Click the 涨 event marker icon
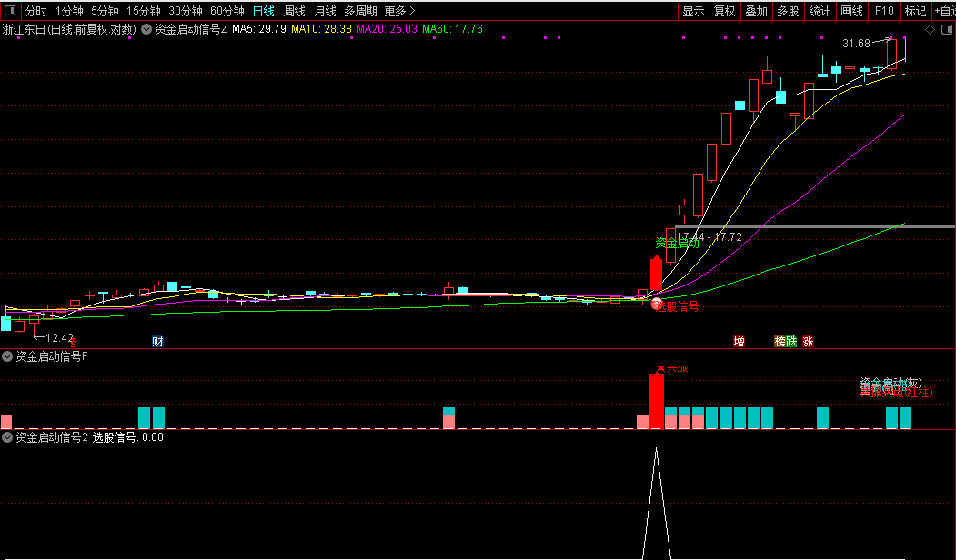Image resolution: width=956 pixels, height=560 pixels. 808,341
